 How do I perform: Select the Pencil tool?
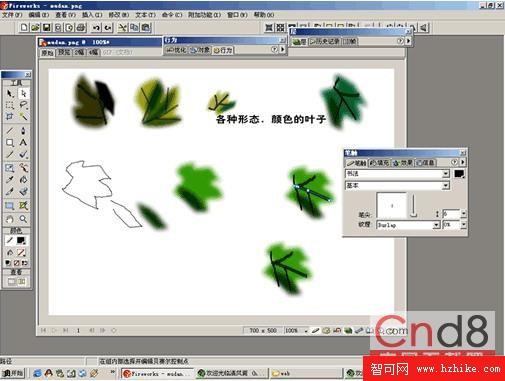pyautogui.click(x=10, y=154)
